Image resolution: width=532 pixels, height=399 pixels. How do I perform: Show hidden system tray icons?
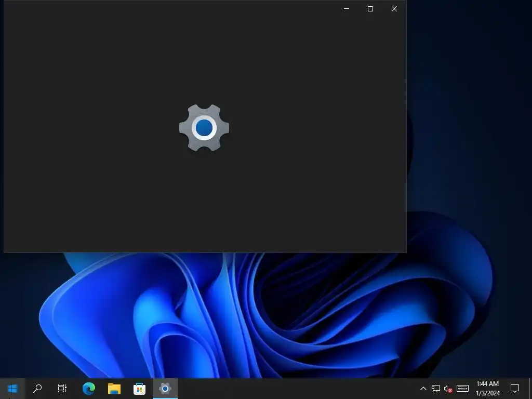click(x=423, y=389)
